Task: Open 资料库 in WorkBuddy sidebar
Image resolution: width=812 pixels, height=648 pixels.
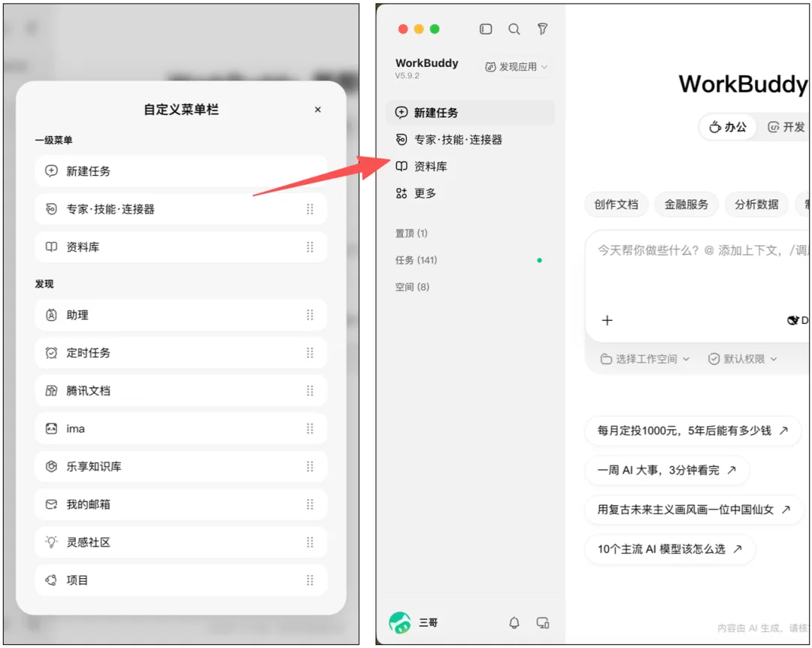Action: tap(470, 166)
